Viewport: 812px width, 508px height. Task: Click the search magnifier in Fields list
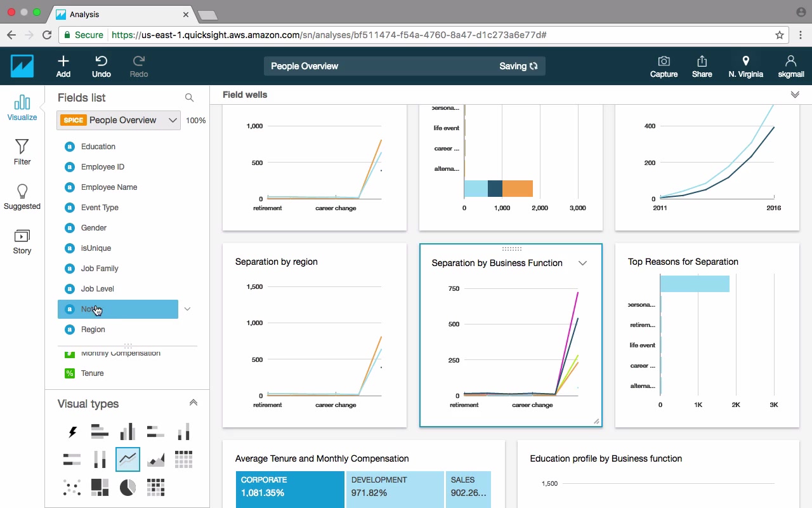point(189,98)
